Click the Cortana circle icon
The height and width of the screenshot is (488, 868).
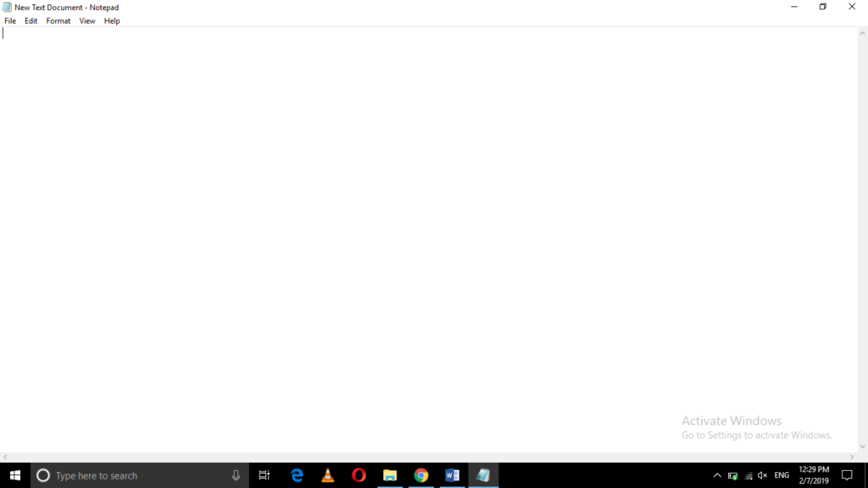[x=43, y=475]
